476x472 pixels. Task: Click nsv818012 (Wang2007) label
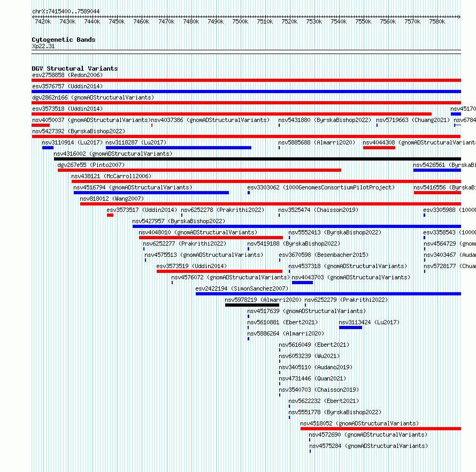[112, 199]
